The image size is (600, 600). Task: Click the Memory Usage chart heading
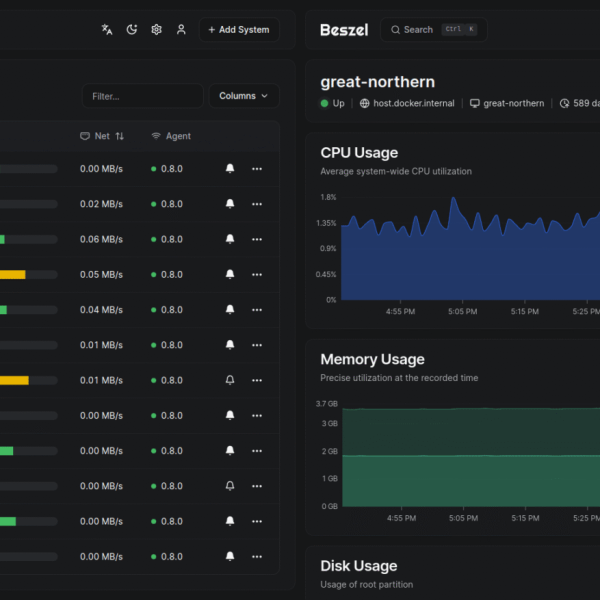pos(372,359)
